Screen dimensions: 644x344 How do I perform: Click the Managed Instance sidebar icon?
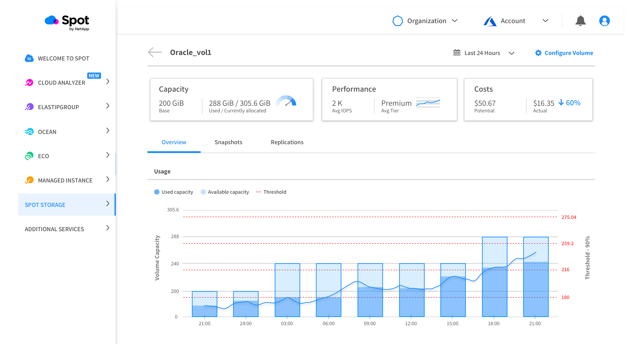[29, 180]
